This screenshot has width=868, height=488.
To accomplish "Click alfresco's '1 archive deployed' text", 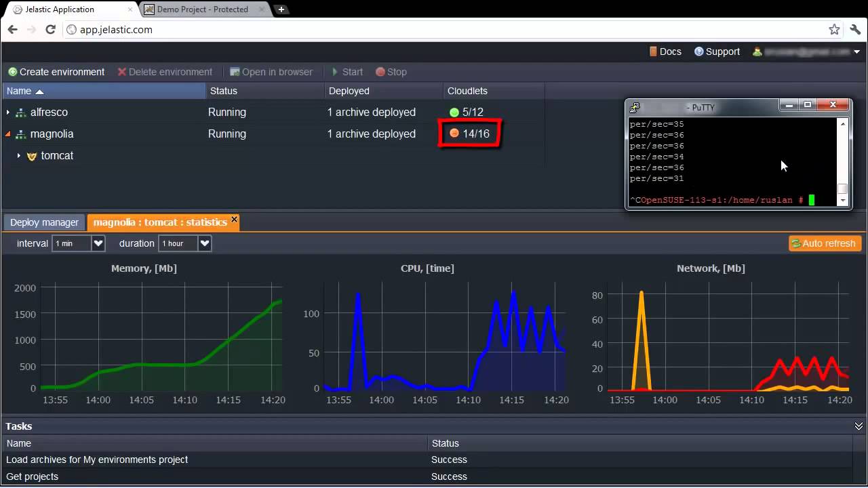I will pos(372,113).
